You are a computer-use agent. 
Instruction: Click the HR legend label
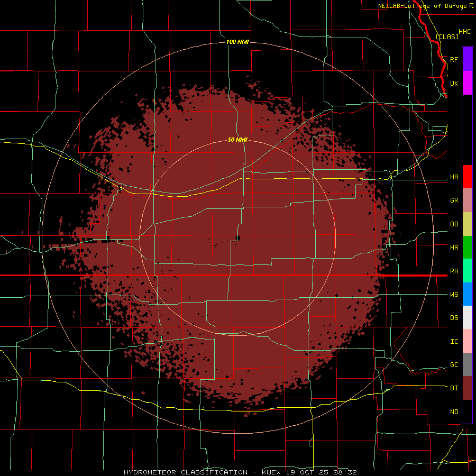(x=454, y=248)
